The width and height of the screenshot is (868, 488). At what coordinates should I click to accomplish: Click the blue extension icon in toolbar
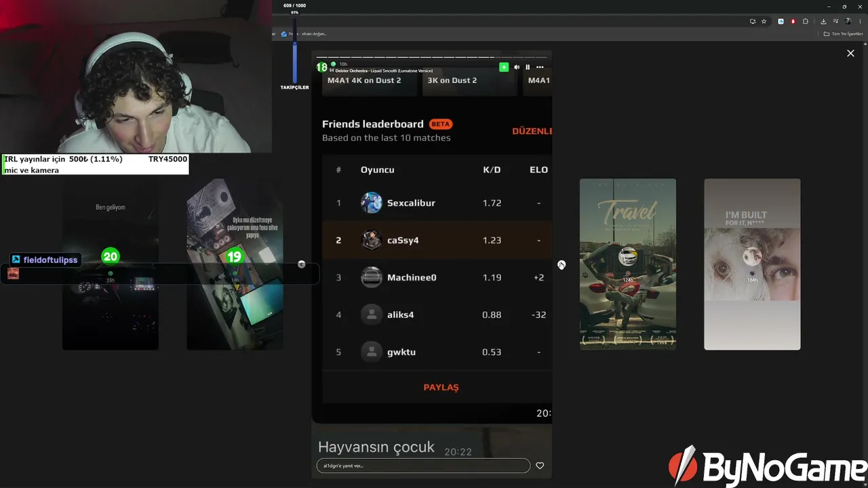tap(781, 22)
